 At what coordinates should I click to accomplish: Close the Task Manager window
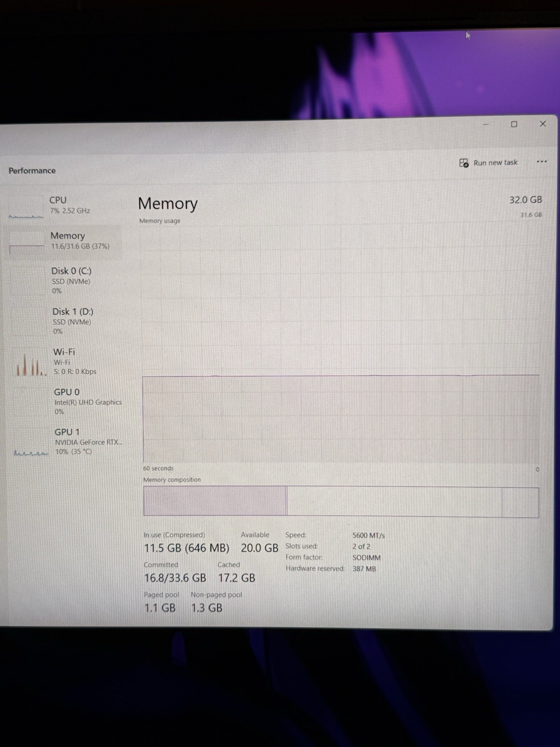(543, 124)
